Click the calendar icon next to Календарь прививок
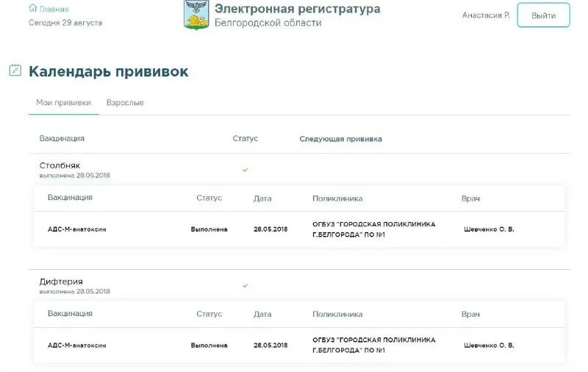588x372 pixels. [15, 70]
